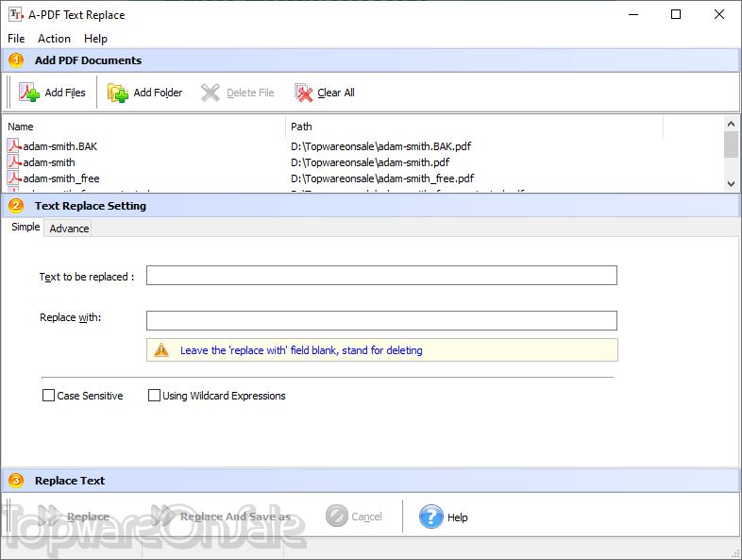Select the adam-smith_free file name
Screen dimensions: 742x560
[x=61, y=178]
